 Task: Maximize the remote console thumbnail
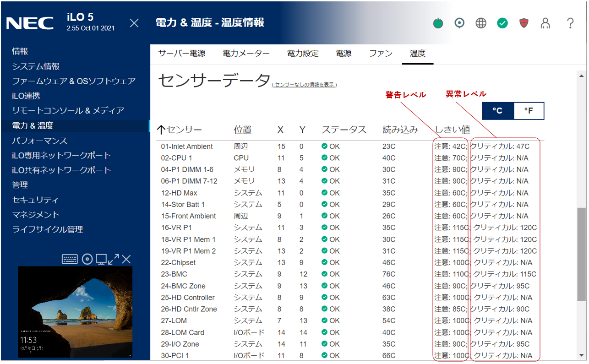pos(114,259)
